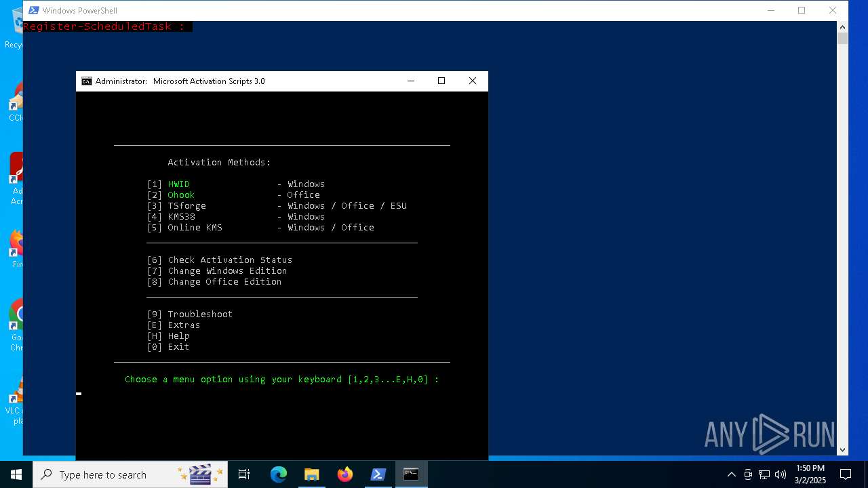
Task: Minimize the Microsoft Activation Scripts window
Action: pos(410,81)
